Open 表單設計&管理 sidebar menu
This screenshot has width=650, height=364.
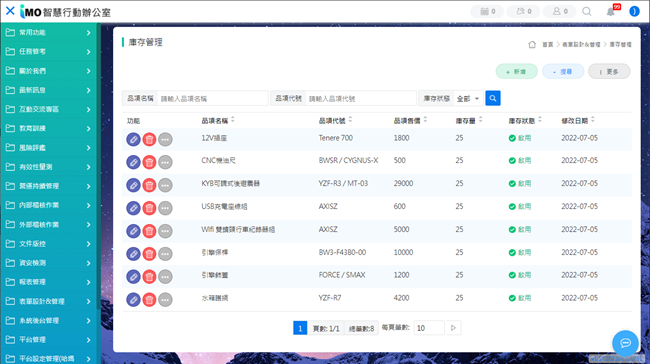[x=49, y=301]
